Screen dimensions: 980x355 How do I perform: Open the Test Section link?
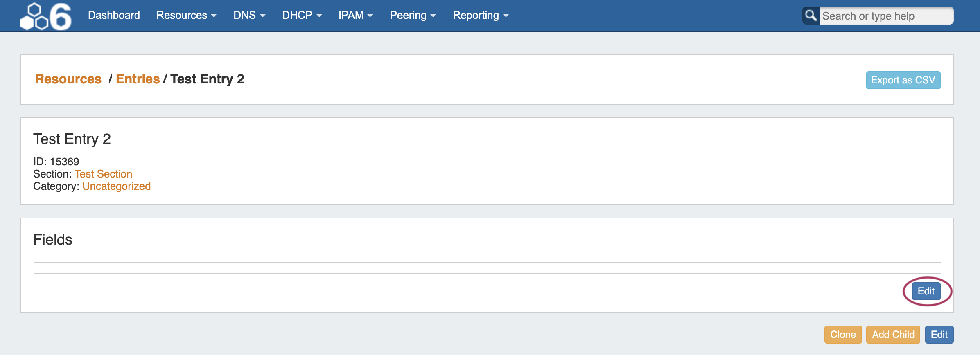[103, 174]
